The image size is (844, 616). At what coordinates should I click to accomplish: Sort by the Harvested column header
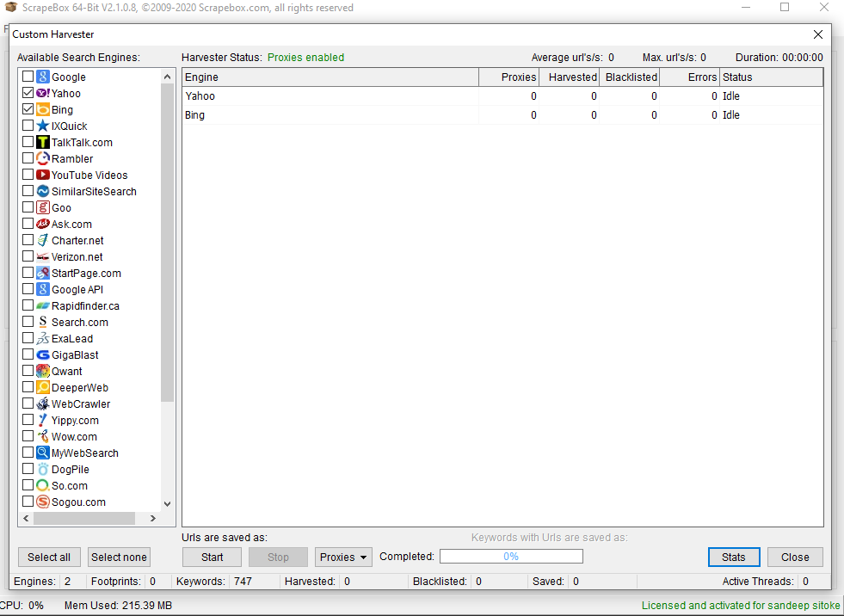pos(569,77)
